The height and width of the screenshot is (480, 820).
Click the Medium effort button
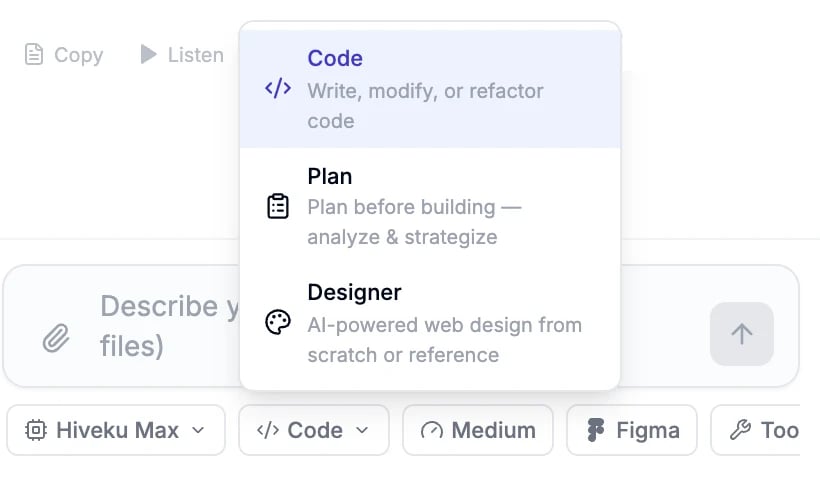(478, 430)
